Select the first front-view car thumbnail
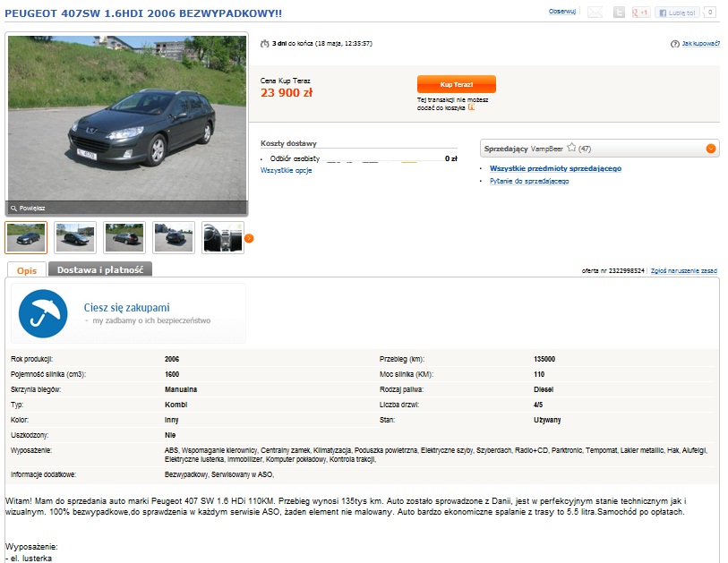The image size is (728, 563). pyautogui.click(x=26, y=237)
